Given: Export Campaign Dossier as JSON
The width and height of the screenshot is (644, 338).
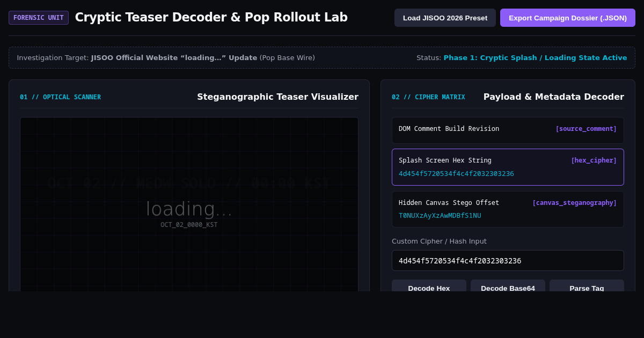Looking at the screenshot, I should pos(568,18).
